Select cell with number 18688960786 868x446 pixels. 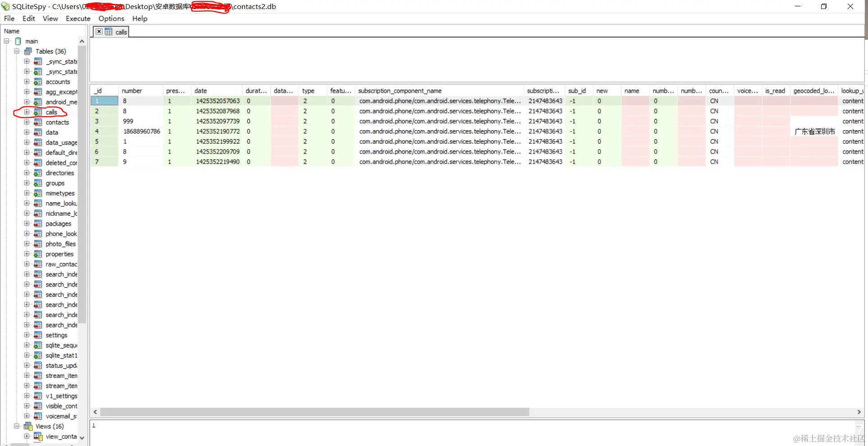[x=141, y=131]
